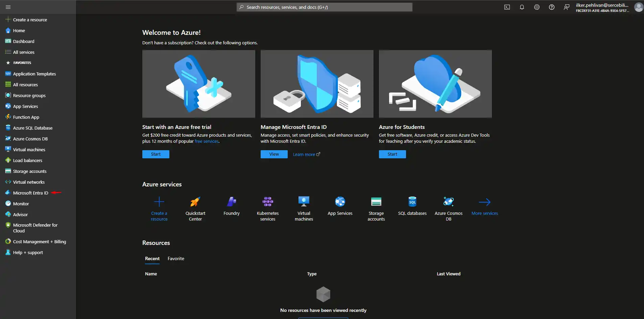Open Load balancers in sidebar
Screen dimensions: 644x319
[27, 160]
